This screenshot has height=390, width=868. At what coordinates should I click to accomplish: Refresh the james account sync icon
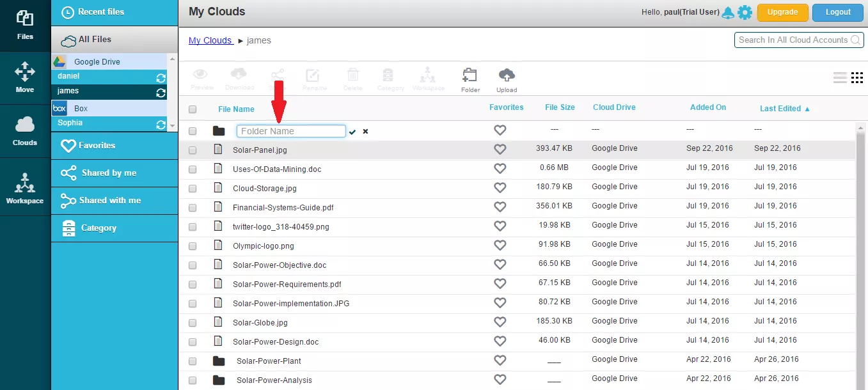click(161, 93)
